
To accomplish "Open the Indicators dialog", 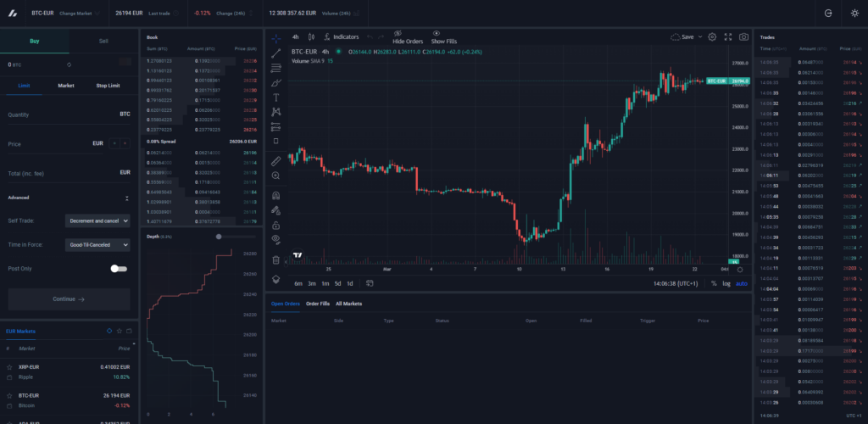I will coord(342,37).
